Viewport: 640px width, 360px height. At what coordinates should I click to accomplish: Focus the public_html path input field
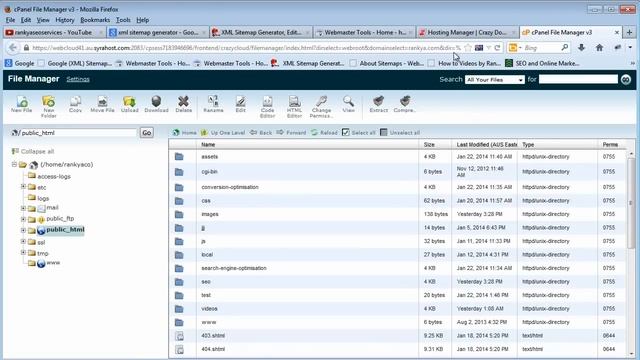(x=78, y=133)
